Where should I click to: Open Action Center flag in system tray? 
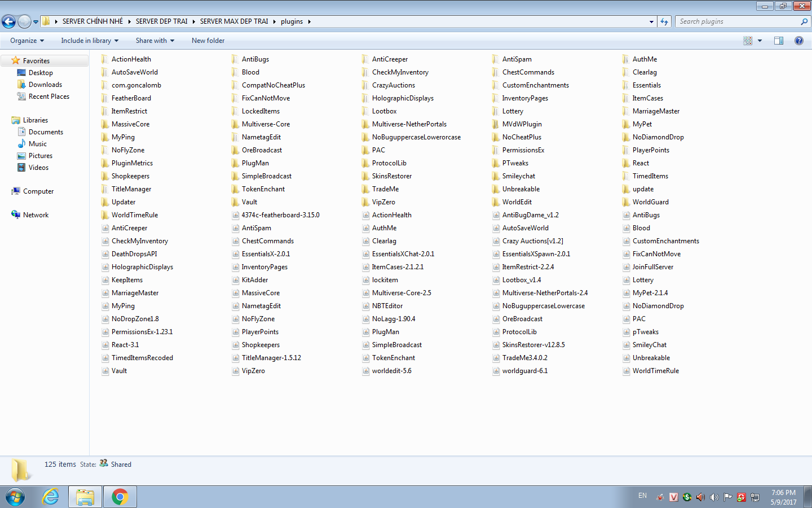(727, 497)
